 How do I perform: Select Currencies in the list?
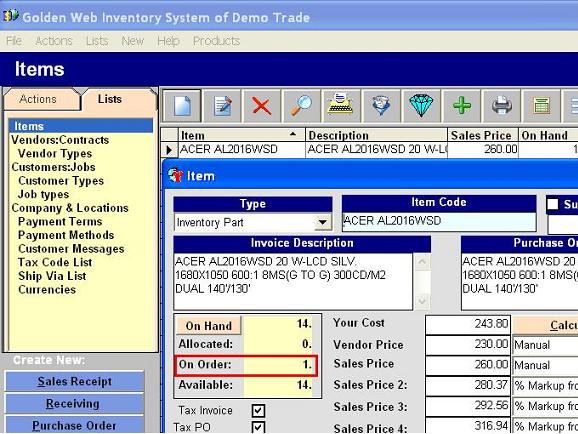point(47,289)
